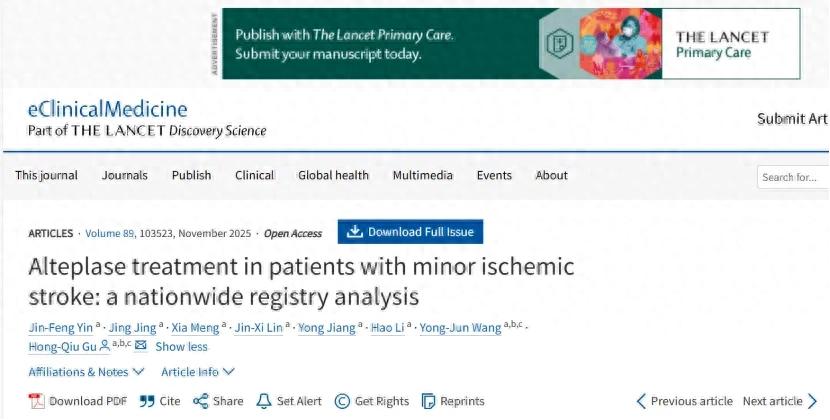830x420 pixels.
Task: Click the Download PDF icon
Action: pyautogui.click(x=37, y=401)
